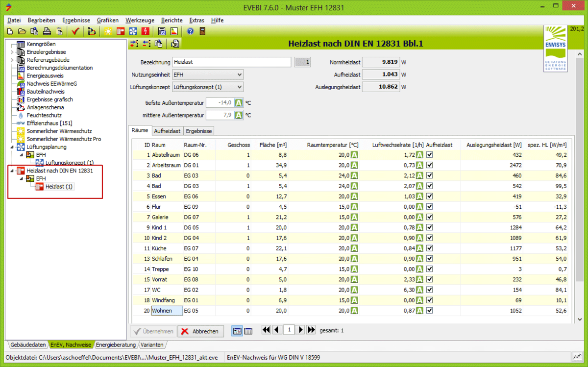Image resolution: width=588 pixels, height=367 pixels.
Task: Toggle the Aufheizlast checkbox for WC
Action: pos(430,290)
